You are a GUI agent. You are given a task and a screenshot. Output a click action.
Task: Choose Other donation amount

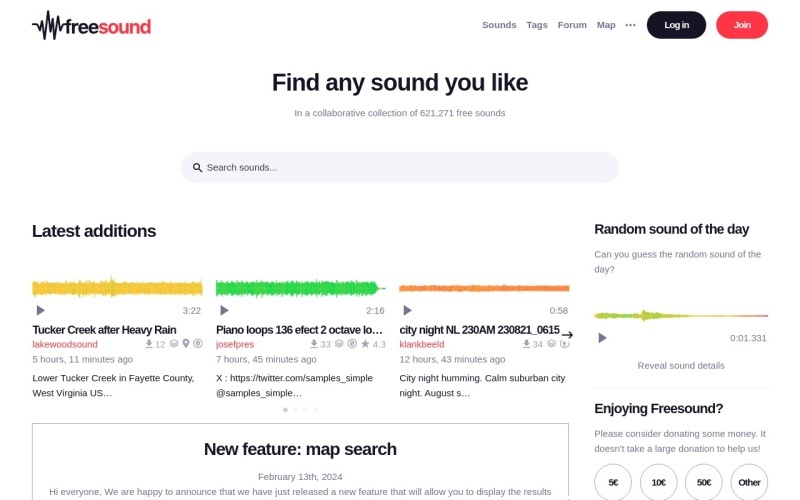click(749, 482)
